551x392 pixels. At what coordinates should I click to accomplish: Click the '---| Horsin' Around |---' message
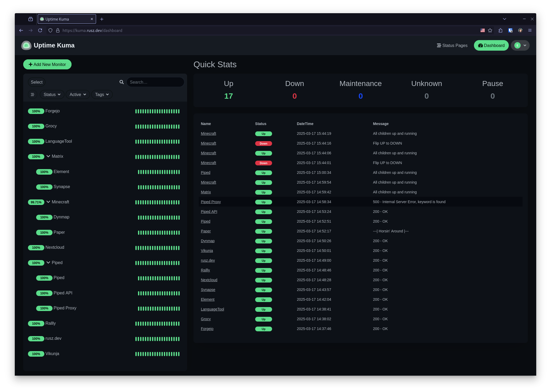[x=391, y=231]
